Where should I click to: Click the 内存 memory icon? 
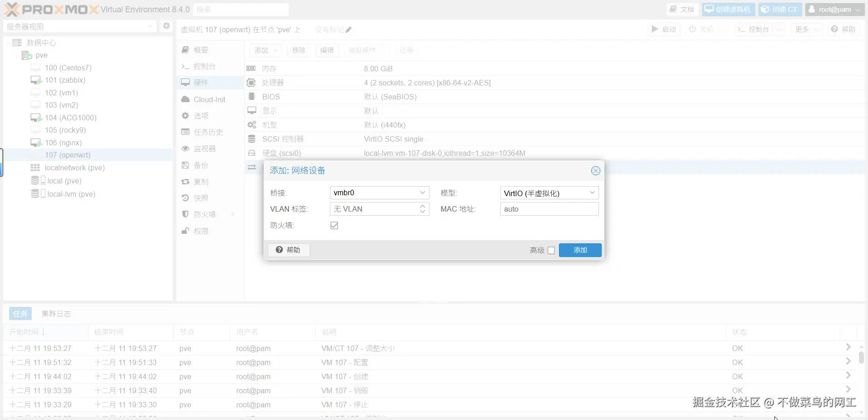point(251,69)
